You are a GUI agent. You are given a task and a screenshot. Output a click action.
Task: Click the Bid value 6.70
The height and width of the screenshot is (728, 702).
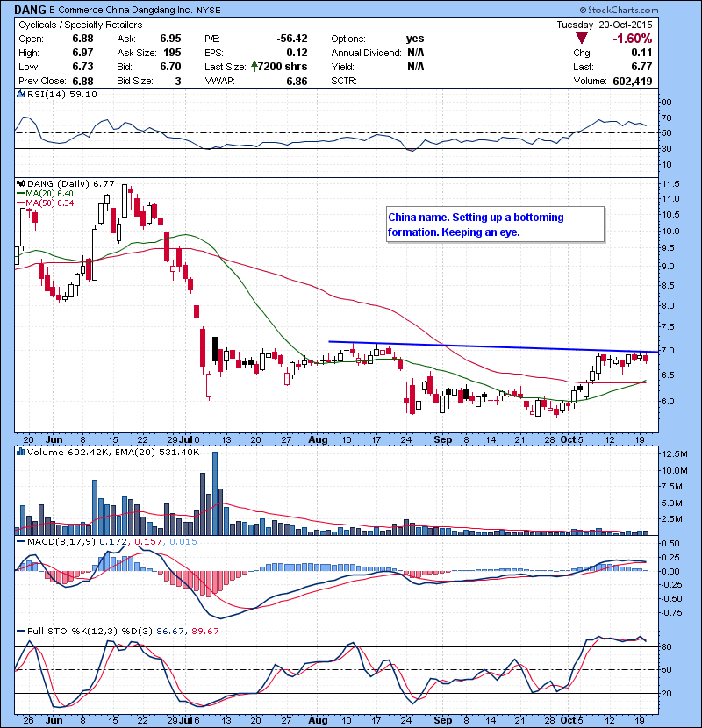[170, 67]
